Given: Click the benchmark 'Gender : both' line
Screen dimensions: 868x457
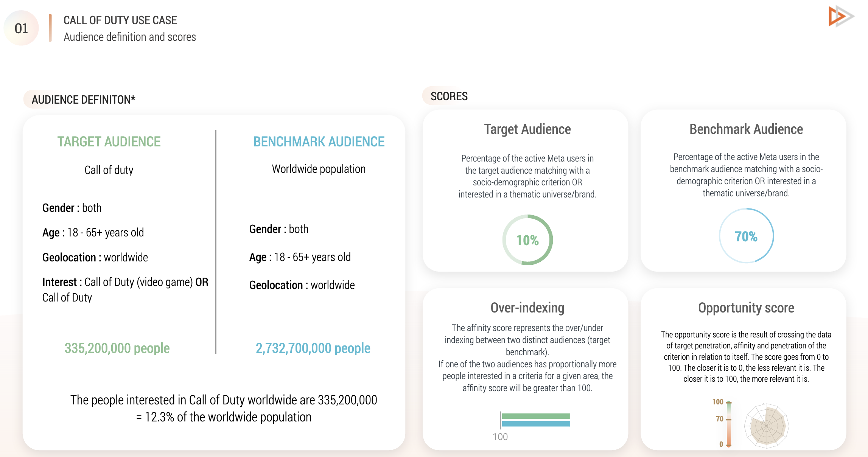Looking at the screenshot, I should click(x=279, y=229).
